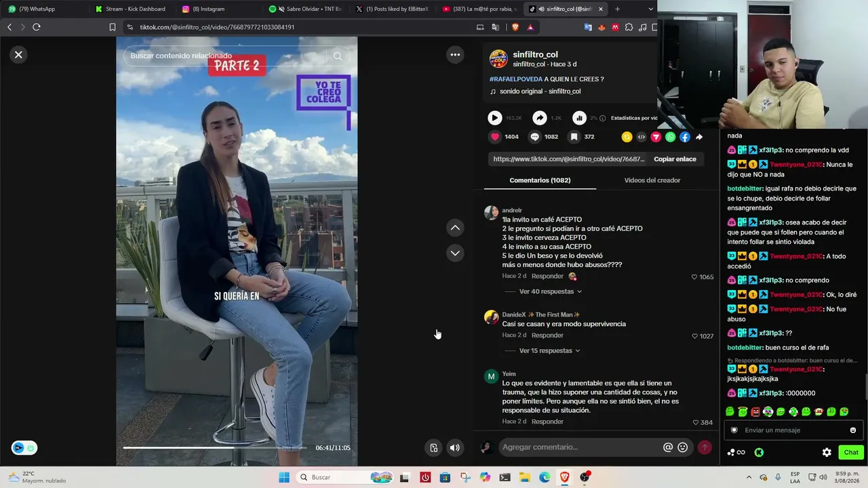Open more share options arrow
This screenshot has height=488, width=868.
[699, 137]
